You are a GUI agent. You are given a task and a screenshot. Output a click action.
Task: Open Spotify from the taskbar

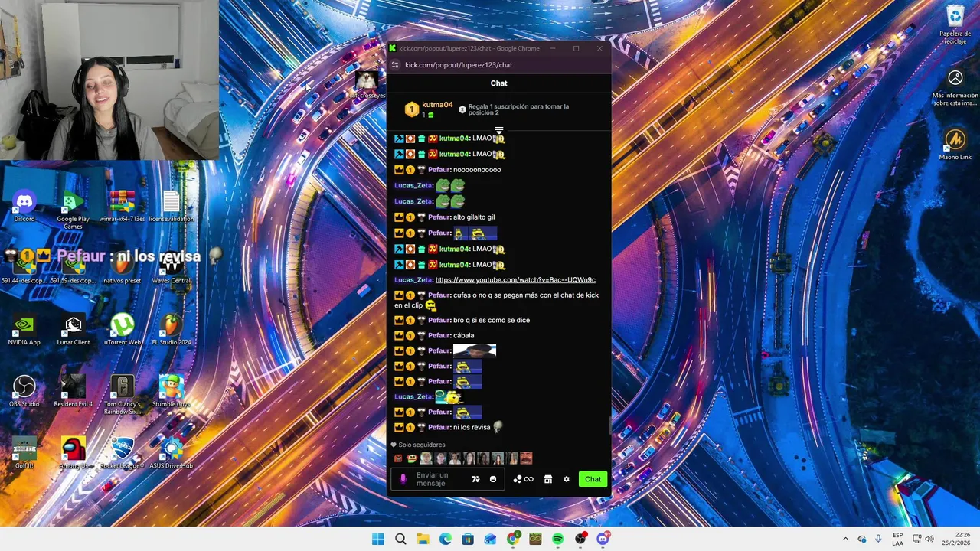[x=557, y=539]
